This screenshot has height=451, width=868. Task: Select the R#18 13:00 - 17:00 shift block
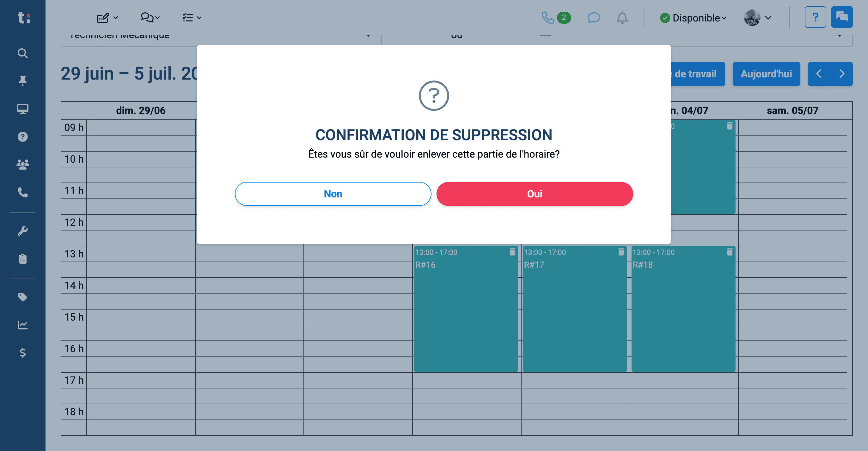tap(683, 309)
